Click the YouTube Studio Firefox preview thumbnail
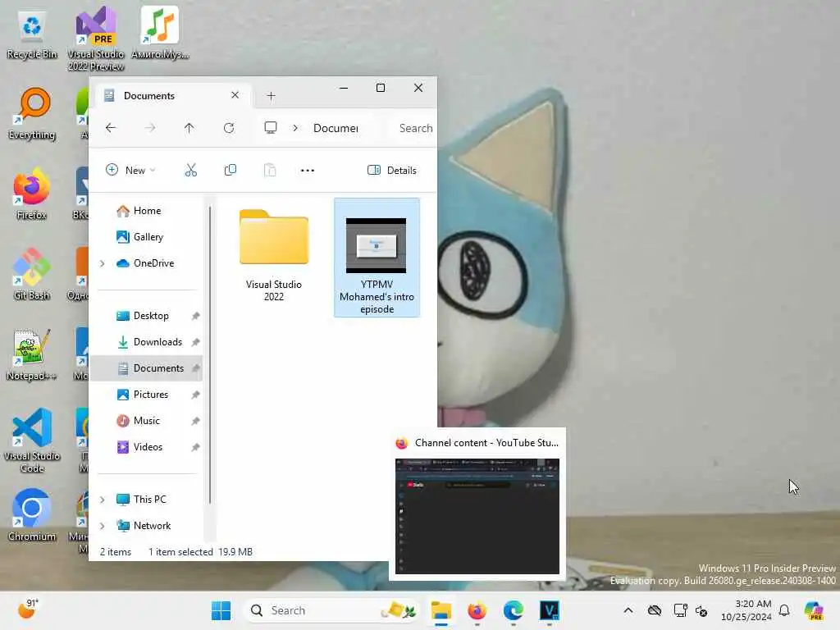This screenshot has height=630, width=840. tap(477, 516)
